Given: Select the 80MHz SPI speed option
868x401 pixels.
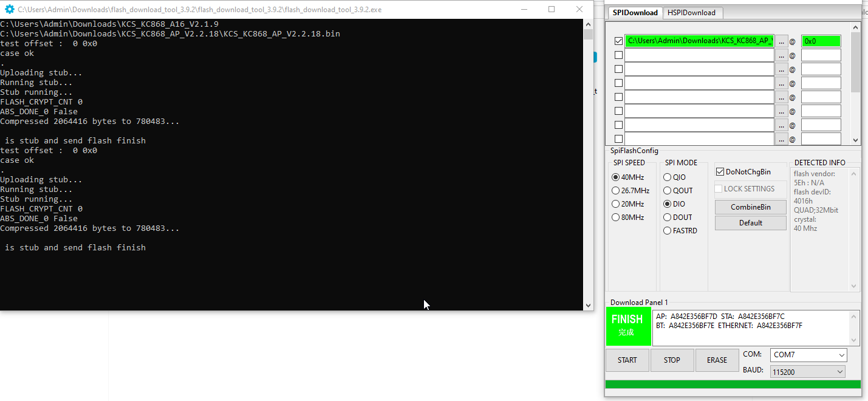Looking at the screenshot, I should coord(616,218).
